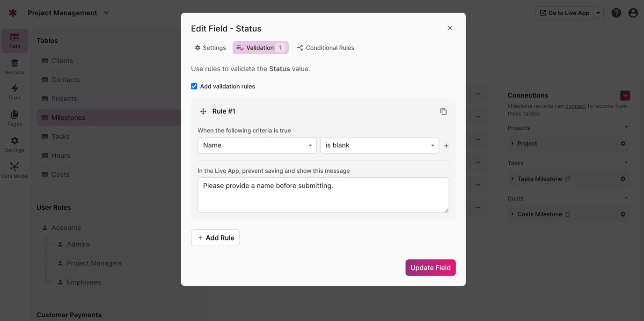The image size is (644, 321).
Task: Click the duplicate icon for Rule #1
Action: point(443,111)
